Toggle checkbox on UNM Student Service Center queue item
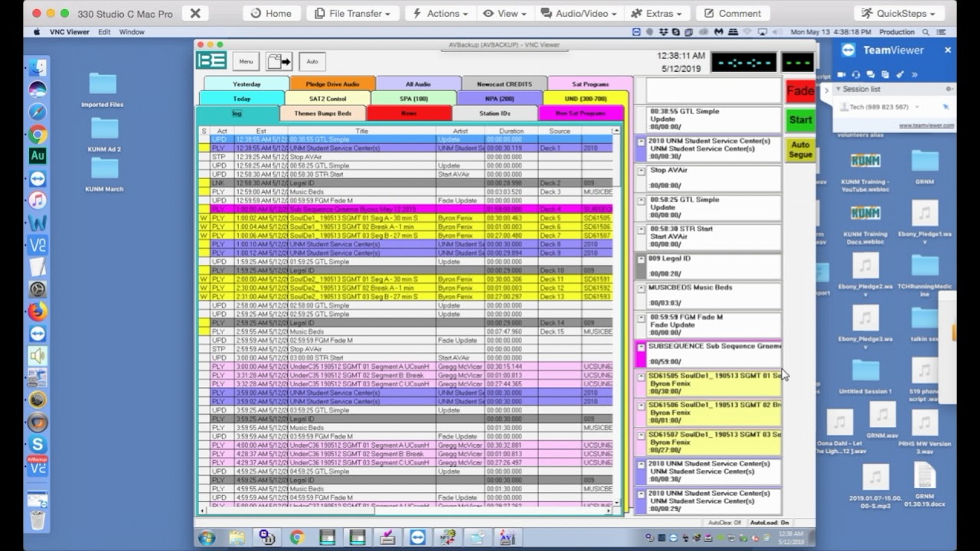980x551 pixels. tap(642, 142)
